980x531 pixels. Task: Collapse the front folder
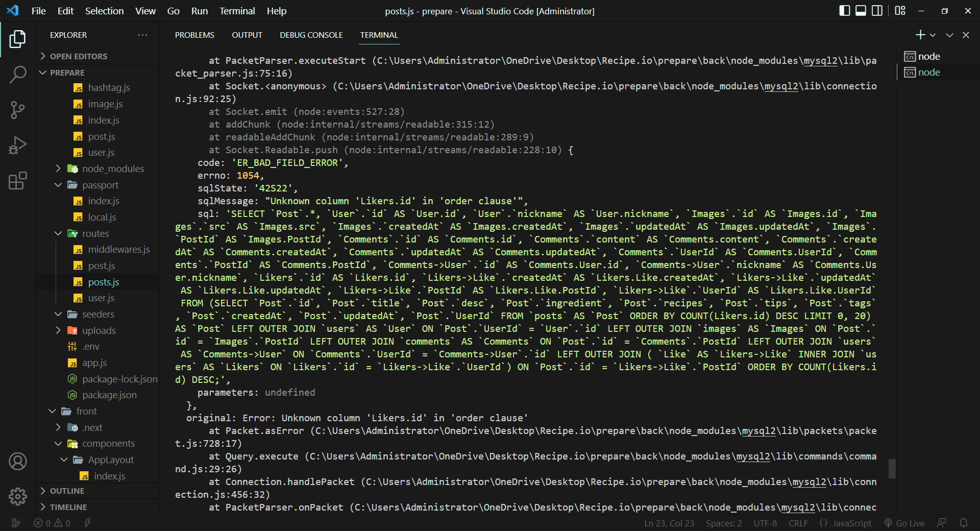pos(86,412)
